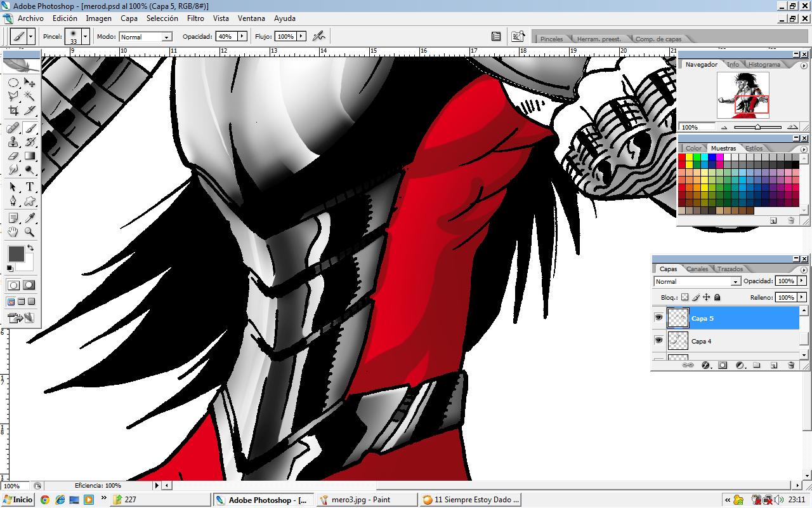The width and height of the screenshot is (812, 508).
Task: Select the Slice tool
Action: (x=30, y=110)
